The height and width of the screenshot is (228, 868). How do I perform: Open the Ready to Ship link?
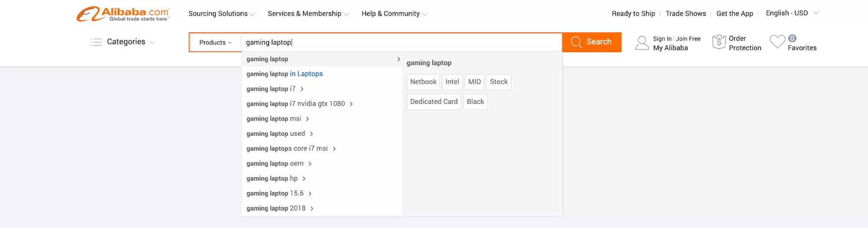point(633,13)
